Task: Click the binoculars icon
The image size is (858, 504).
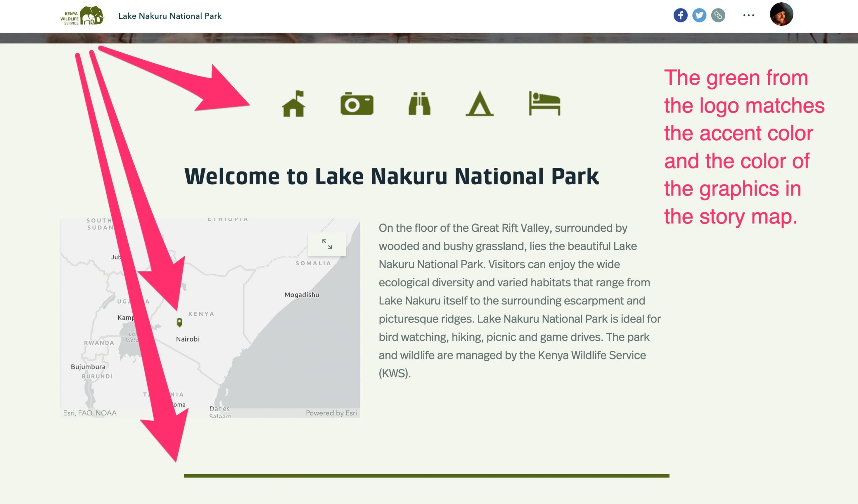Action: [x=420, y=103]
